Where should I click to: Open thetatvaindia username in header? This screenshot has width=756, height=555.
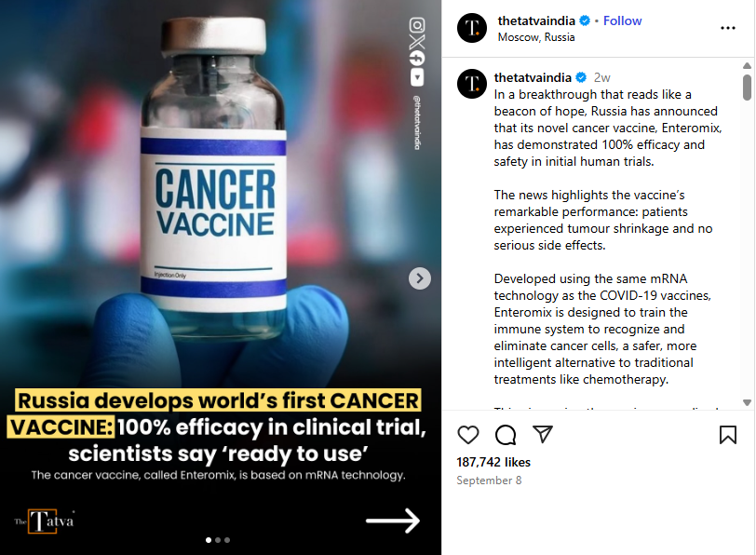coord(536,20)
